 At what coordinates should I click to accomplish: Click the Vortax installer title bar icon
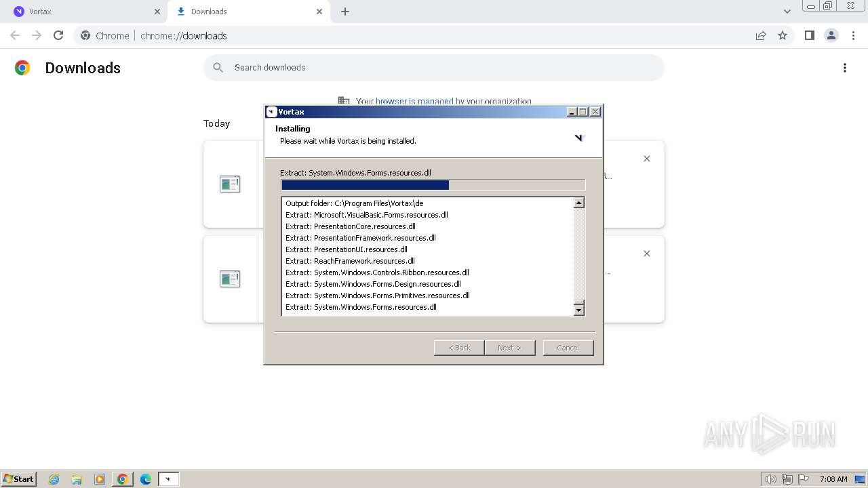272,112
